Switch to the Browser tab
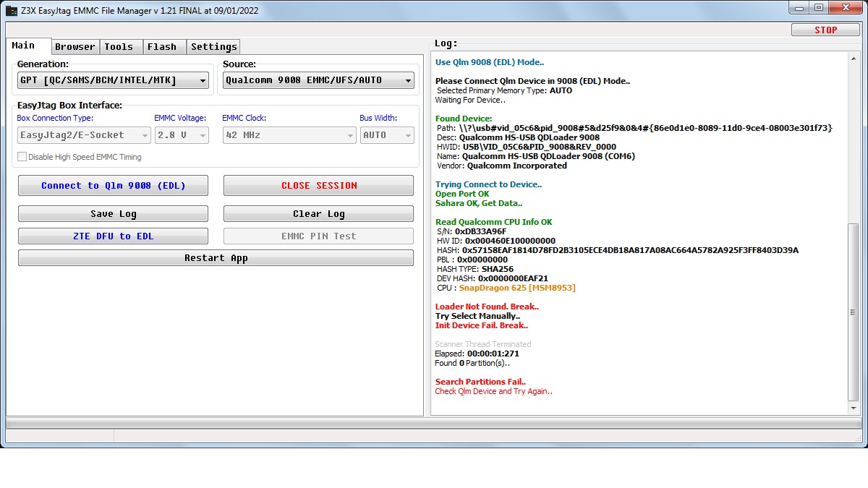This screenshot has width=868, height=488. point(75,47)
